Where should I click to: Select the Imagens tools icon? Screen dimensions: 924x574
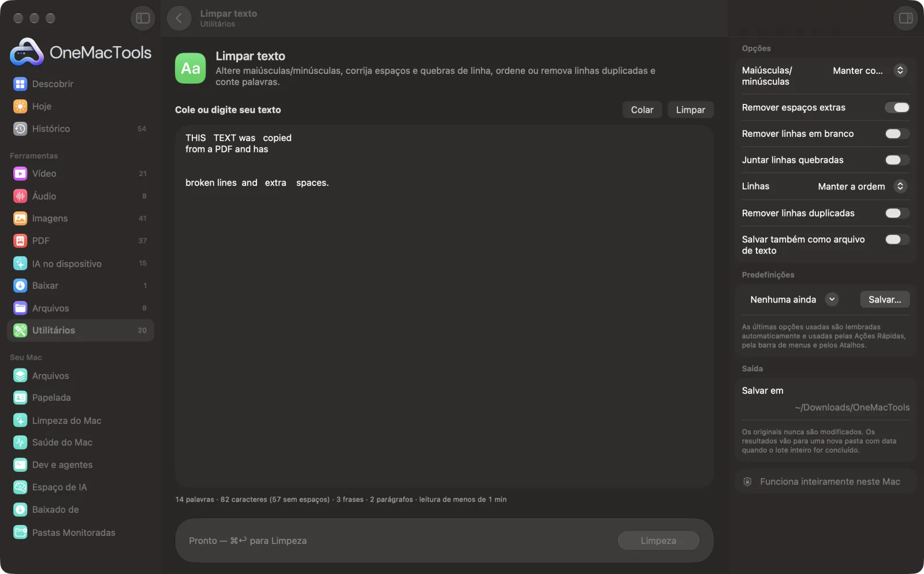point(20,218)
